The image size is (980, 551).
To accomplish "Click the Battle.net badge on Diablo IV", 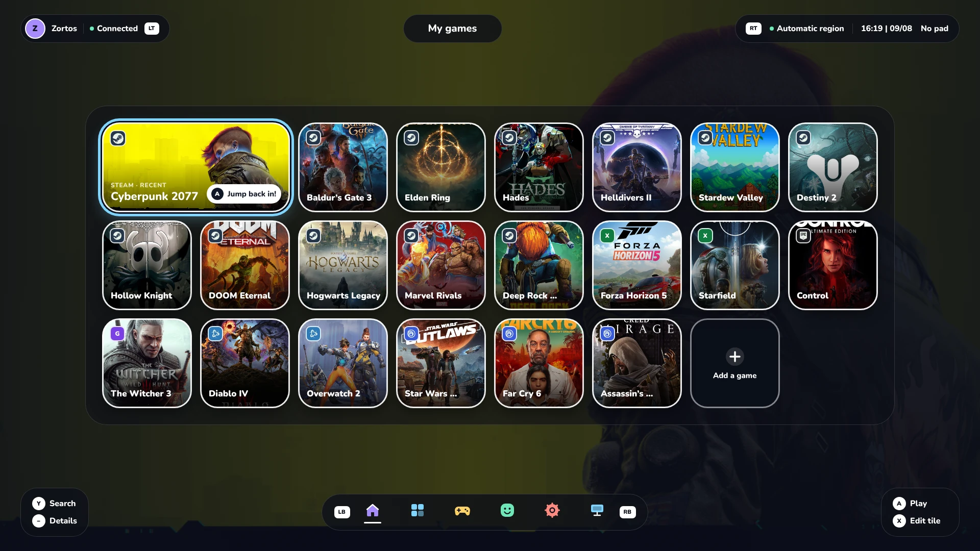I will pos(215,334).
